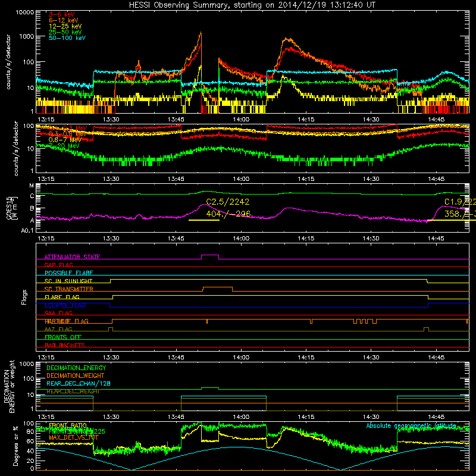Image resolution: width=476 pixels, height=476 pixels.
Task: Click the AAZ_FLAG label
Action: (x=58, y=329)
